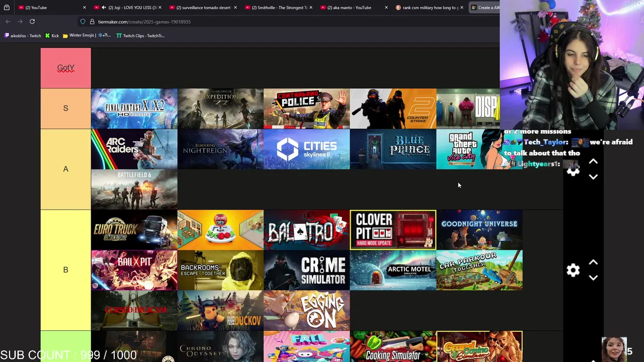Select the Balatro thumbnail
The width and height of the screenshot is (644, 362).
(x=307, y=230)
